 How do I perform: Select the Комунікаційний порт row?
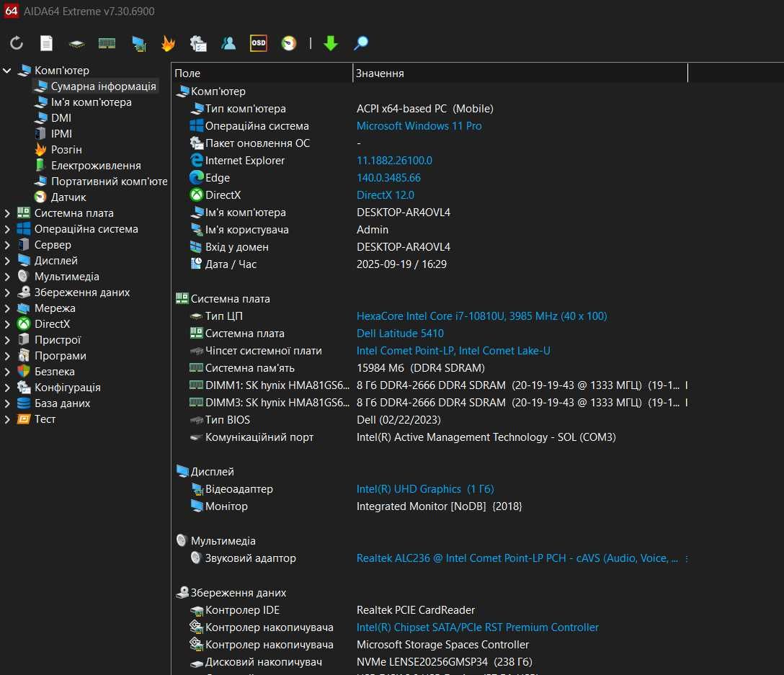click(430, 437)
